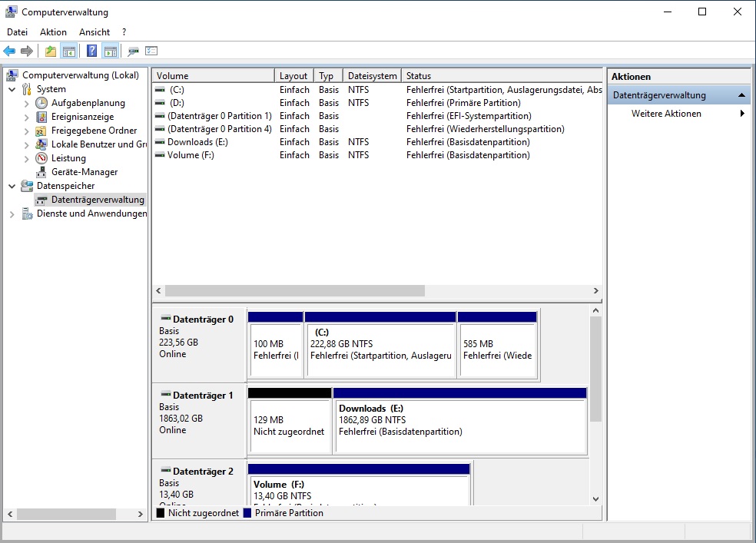Image resolution: width=756 pixels, height=543 pixels.
Task: Click the disk view scroll down arrow
Action: [x=596, y=499]
